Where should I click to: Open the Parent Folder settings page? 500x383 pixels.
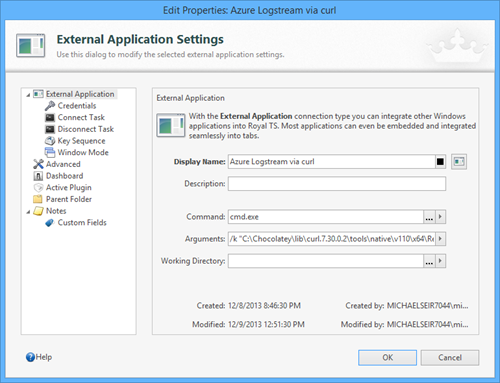coord(69,199)
